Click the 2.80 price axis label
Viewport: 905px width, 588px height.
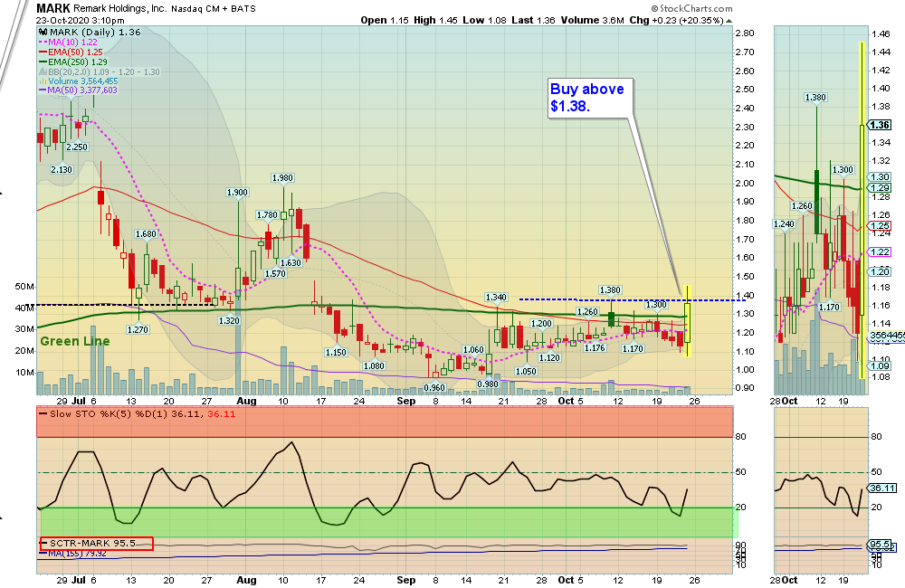[x=745, y=33]
